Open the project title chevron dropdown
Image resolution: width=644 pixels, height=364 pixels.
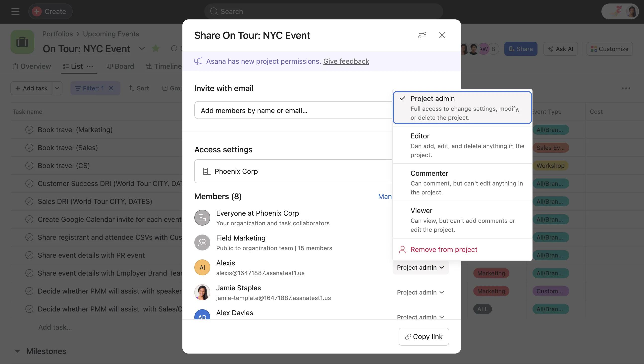point(142,49)
